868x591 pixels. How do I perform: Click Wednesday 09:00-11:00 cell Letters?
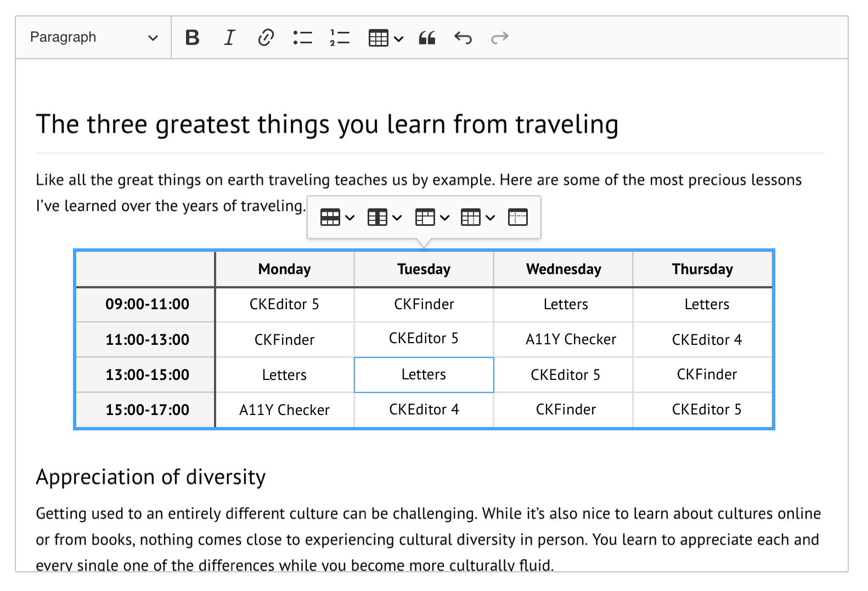point(563,304)
